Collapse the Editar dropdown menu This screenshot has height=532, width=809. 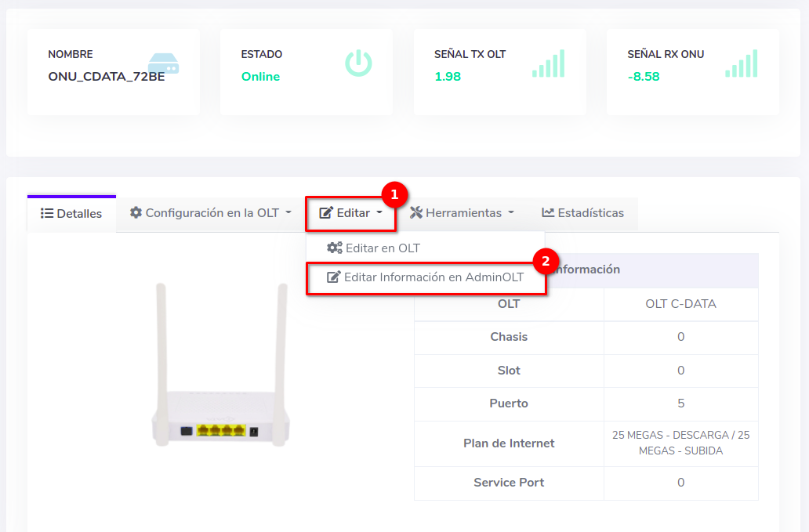coord(351,213)
